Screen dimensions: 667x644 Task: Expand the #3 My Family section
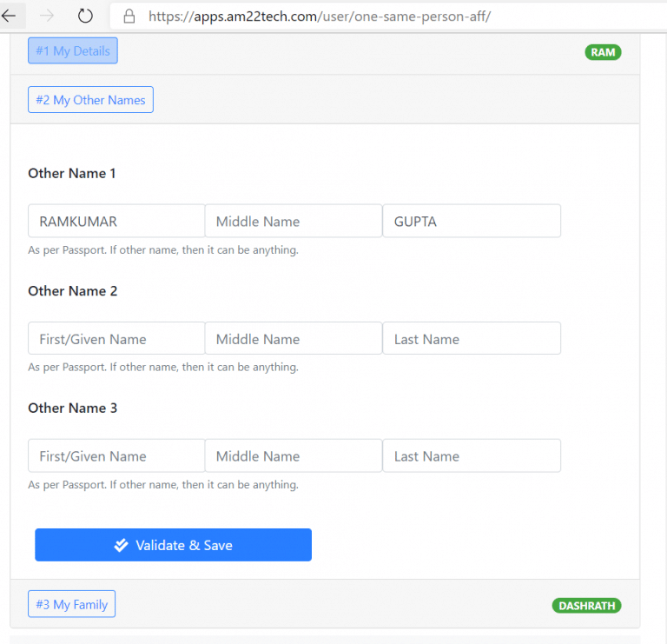[71, 604]
